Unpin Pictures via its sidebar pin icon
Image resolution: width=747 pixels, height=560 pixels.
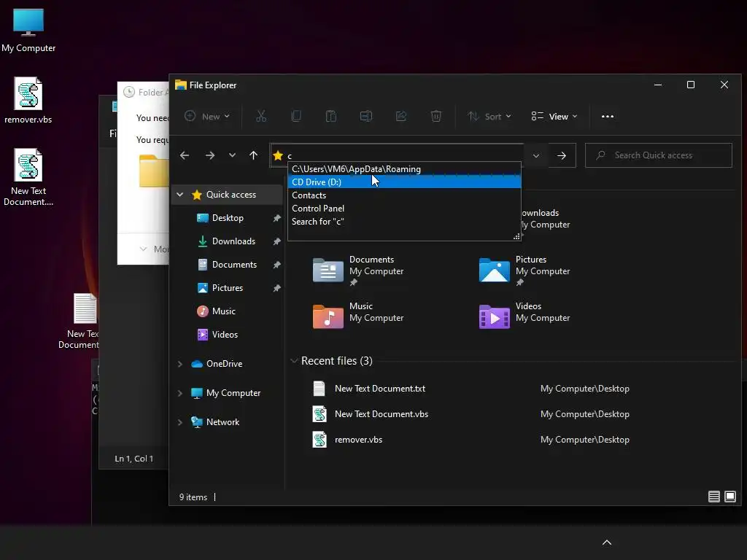(276, 288)
